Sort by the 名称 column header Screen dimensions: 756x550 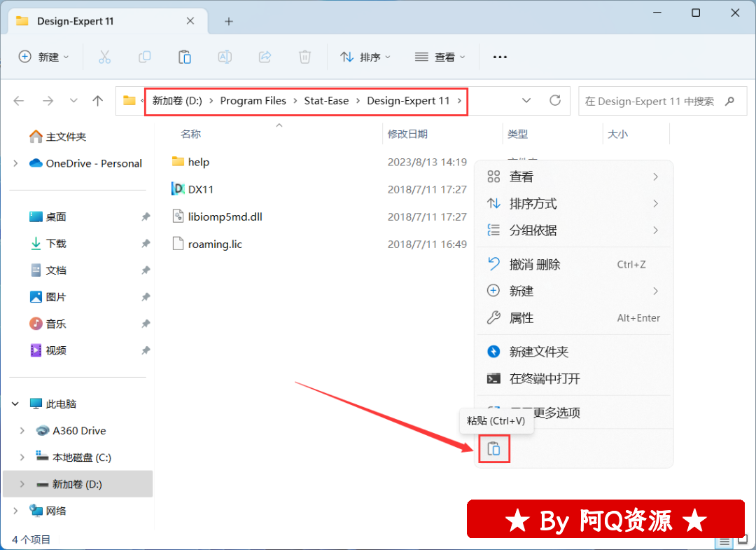coord(190,134)
